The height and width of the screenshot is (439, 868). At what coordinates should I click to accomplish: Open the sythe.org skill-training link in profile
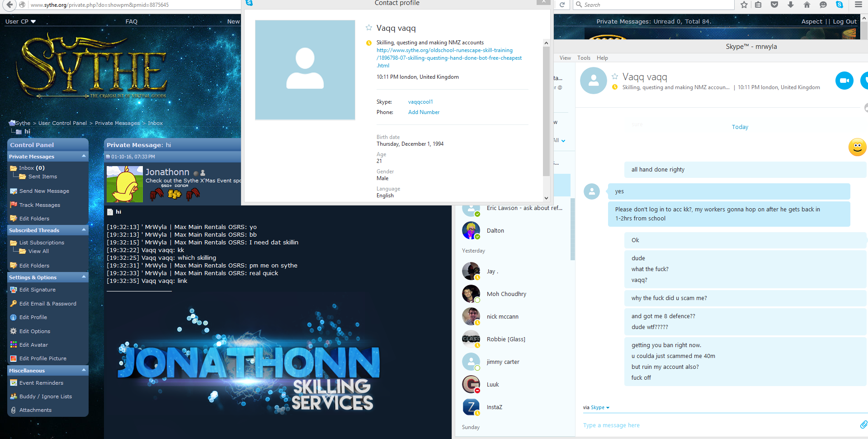pyautogui.click(x=449, y=58)
